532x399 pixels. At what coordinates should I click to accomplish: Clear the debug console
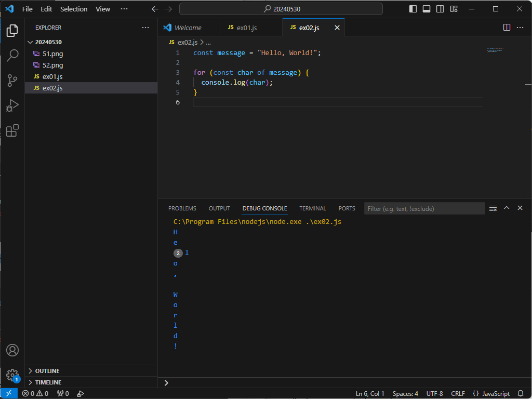pyautogui.click(x=493, y=208)
